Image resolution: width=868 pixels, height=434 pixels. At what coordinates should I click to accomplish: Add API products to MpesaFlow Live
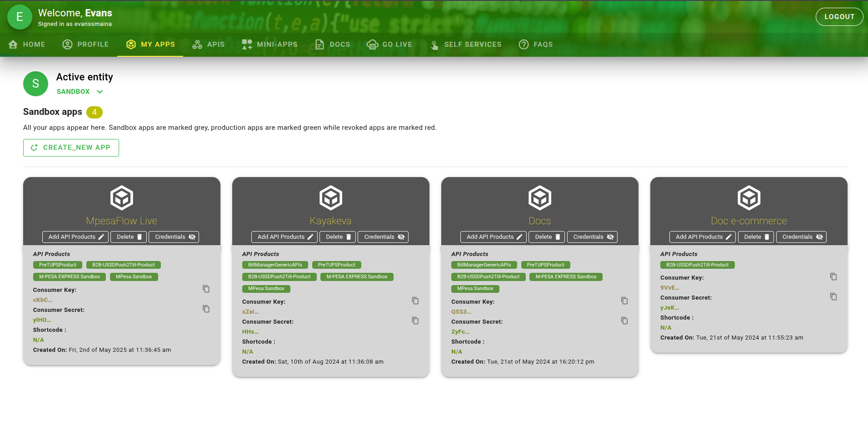[x=75, y=237]
